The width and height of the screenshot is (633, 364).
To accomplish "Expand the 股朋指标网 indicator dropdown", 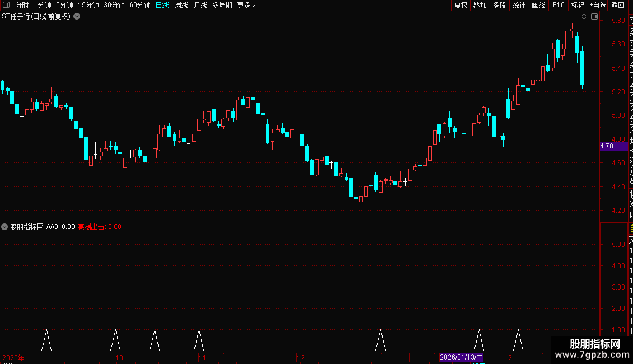I will 4,227.
